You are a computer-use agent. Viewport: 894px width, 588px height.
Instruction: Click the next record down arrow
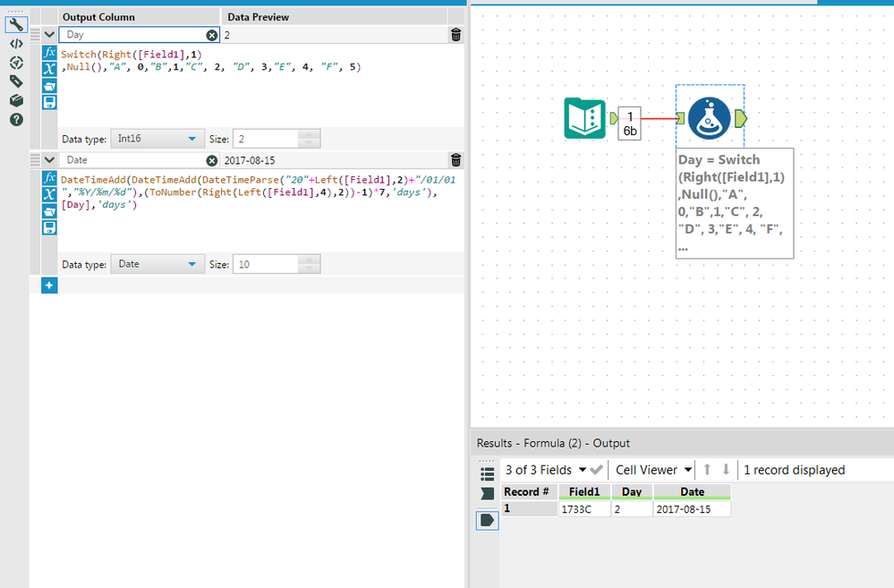click(726, 469)
